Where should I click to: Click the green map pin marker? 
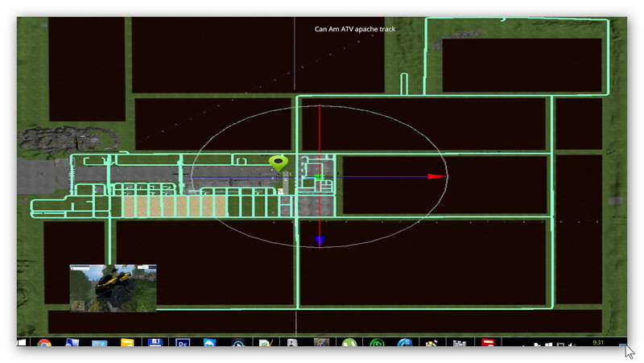coord(279,163)
